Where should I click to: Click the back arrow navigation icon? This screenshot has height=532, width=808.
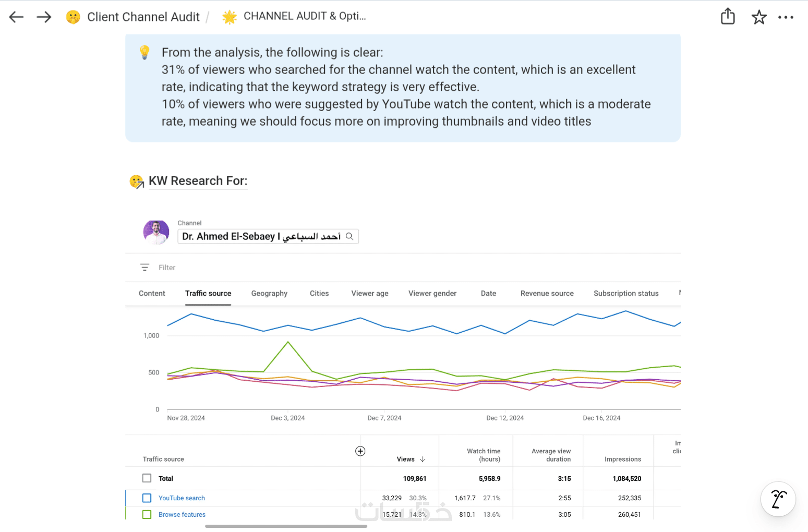pyautogui.click(x=17, y=17)
